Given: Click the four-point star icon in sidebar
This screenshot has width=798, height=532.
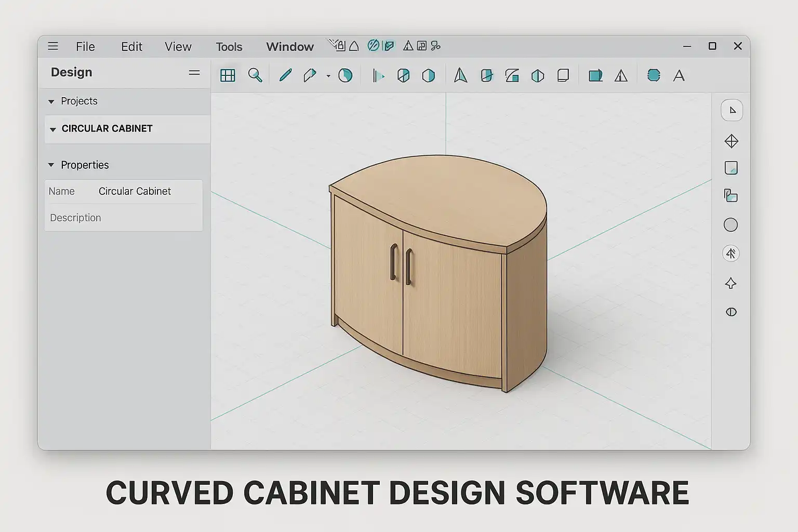Looking at the screenshot, I should pos(730,283).
